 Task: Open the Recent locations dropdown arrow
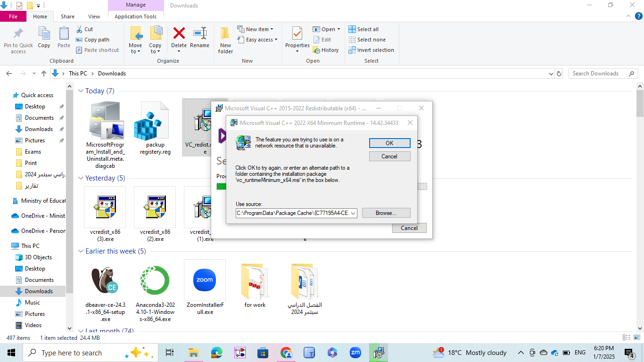pyautogui.click(x=34, y=74)
